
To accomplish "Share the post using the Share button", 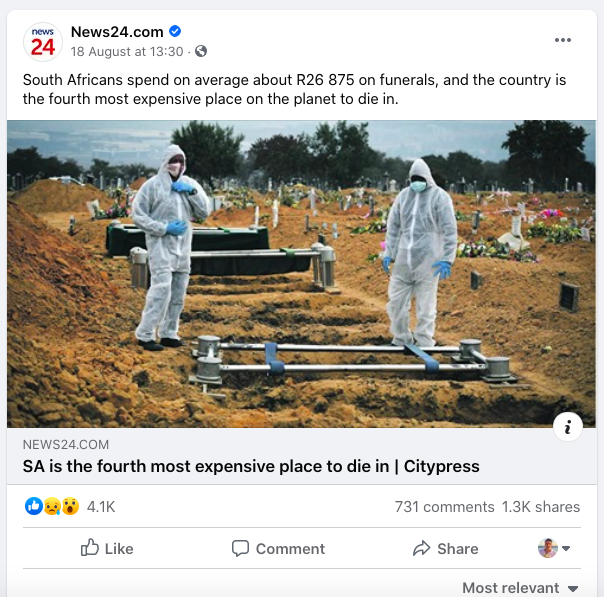I will [445, 548].
